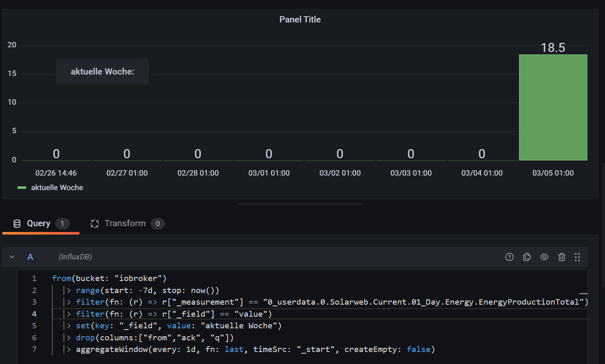Click the green 18.5 bar
Image resolution: width=605 pixels, height=364 pixels.
pos(553,107)
